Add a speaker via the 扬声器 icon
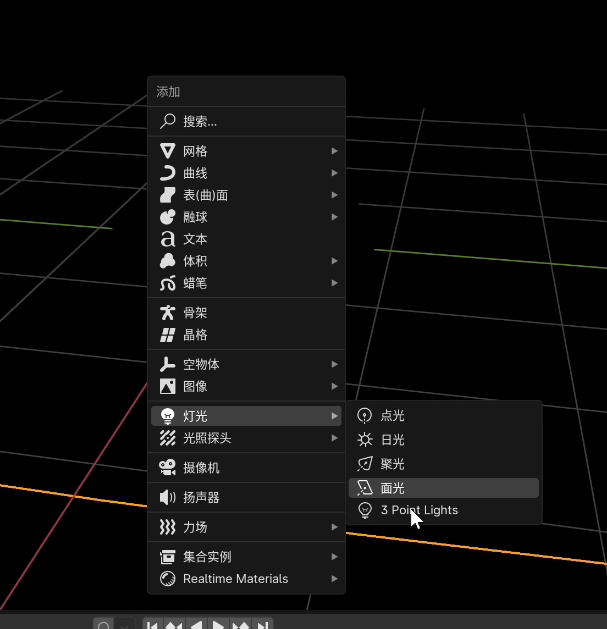This screenshot has height=629, width=607. tap(168, 497)
